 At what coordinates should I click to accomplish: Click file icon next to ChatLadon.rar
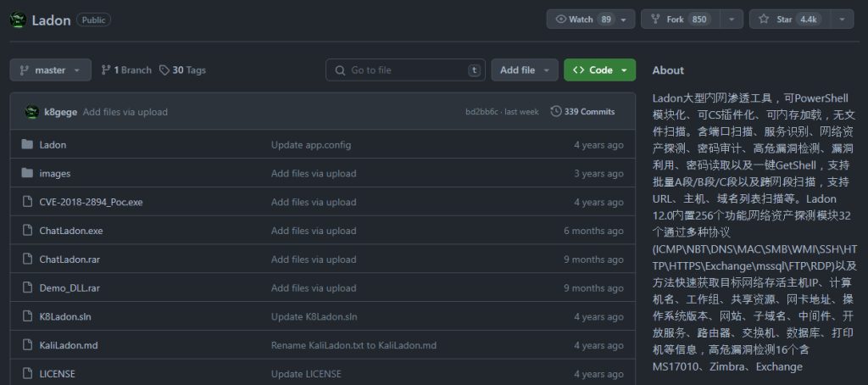click(27, 259)
